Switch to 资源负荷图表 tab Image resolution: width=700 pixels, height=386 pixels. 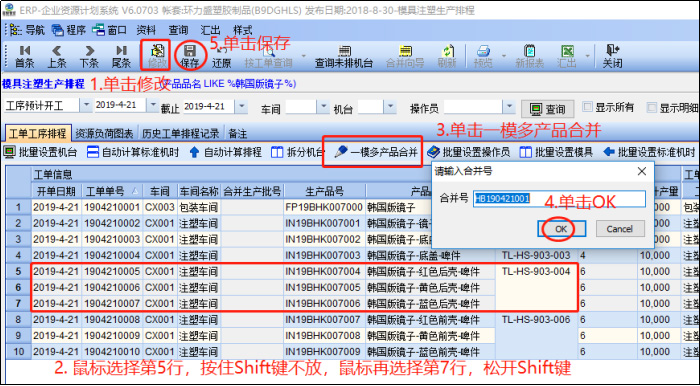(104, 133)
